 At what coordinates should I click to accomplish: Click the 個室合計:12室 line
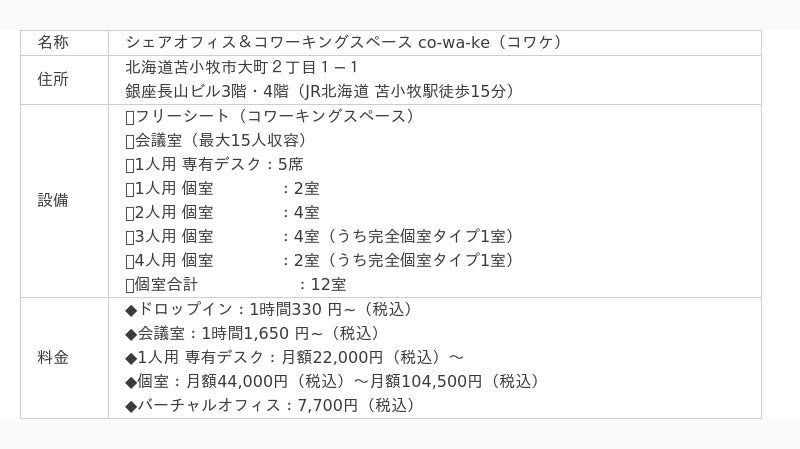[x=236, y=284]
